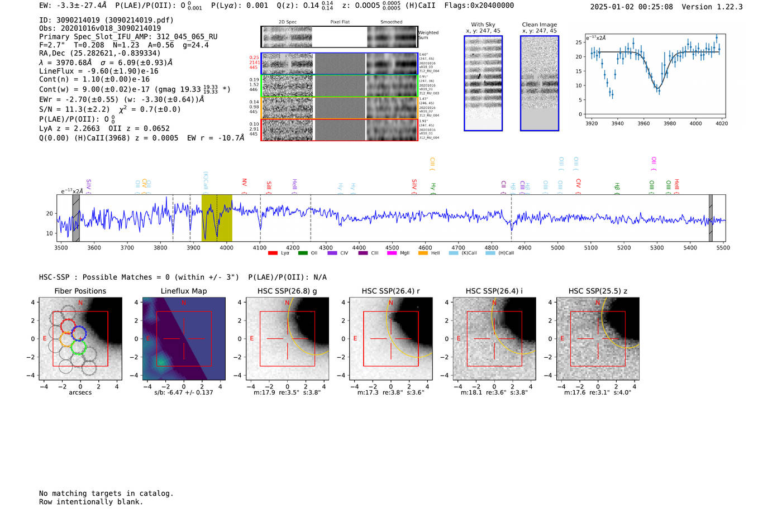Click the timestamp "2025-01-02 00:25:08"
The width and height of the screenshot is (782, 532).
[x=632, y=7]
